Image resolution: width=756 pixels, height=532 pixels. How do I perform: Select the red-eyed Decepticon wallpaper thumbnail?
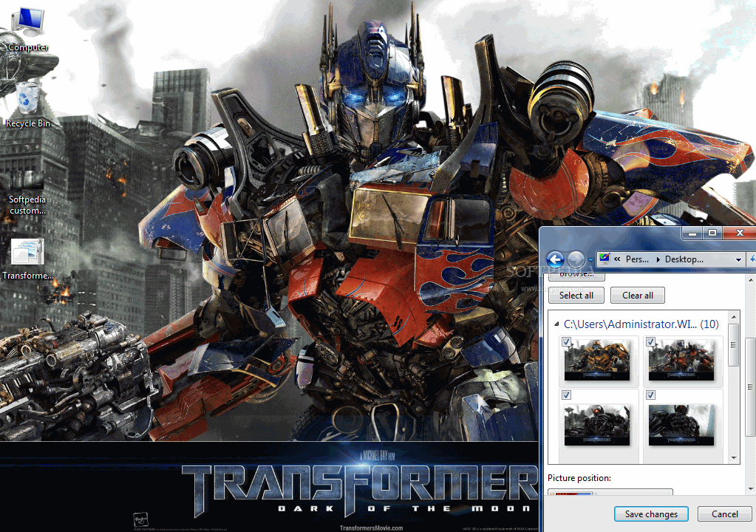click(597, 425)
